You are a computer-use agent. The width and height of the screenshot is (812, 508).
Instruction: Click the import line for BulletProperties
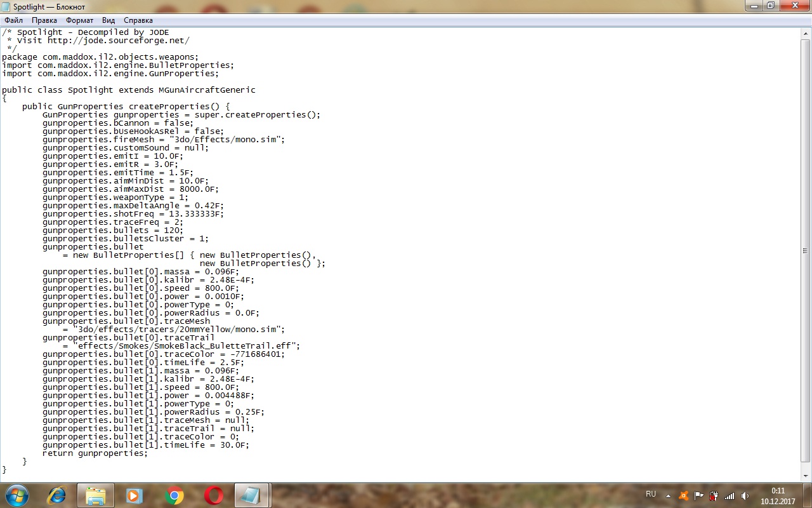(x=119, y=65)
